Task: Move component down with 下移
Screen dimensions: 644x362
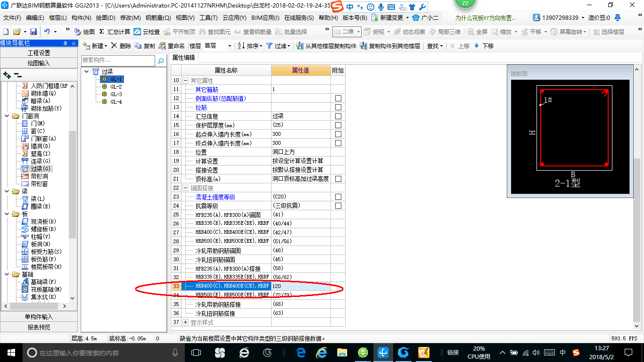Action: tap(483, 46)
